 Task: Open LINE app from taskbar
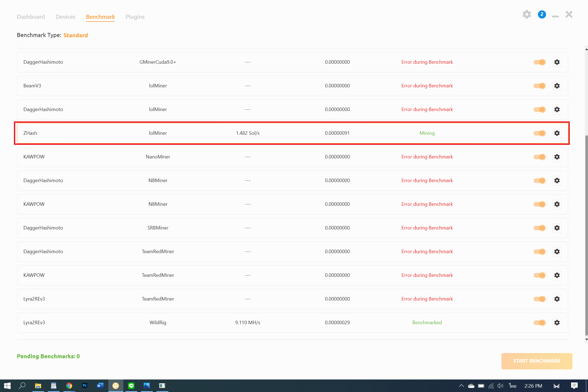click(131, 386)
